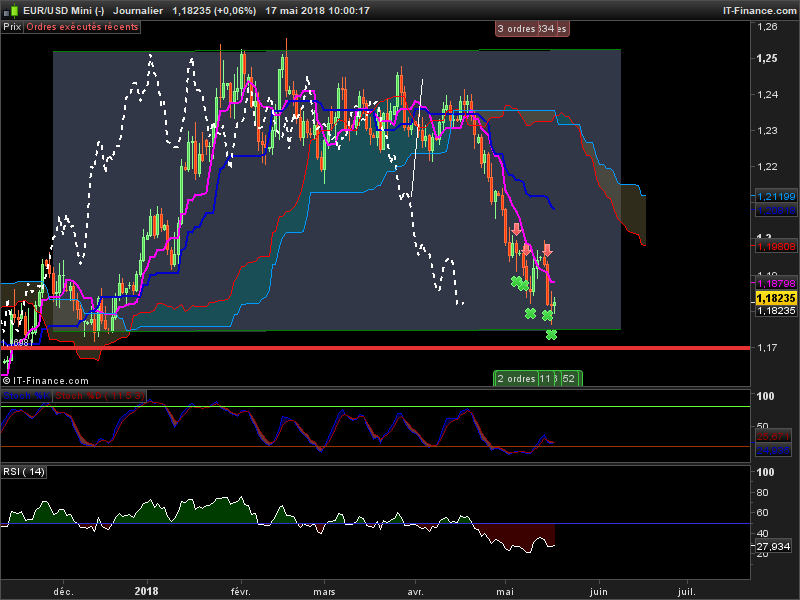Viewport: 800px width, 600px height.
Task: Click the RSI value 27,934 label
Action: [x=773, y=546]
